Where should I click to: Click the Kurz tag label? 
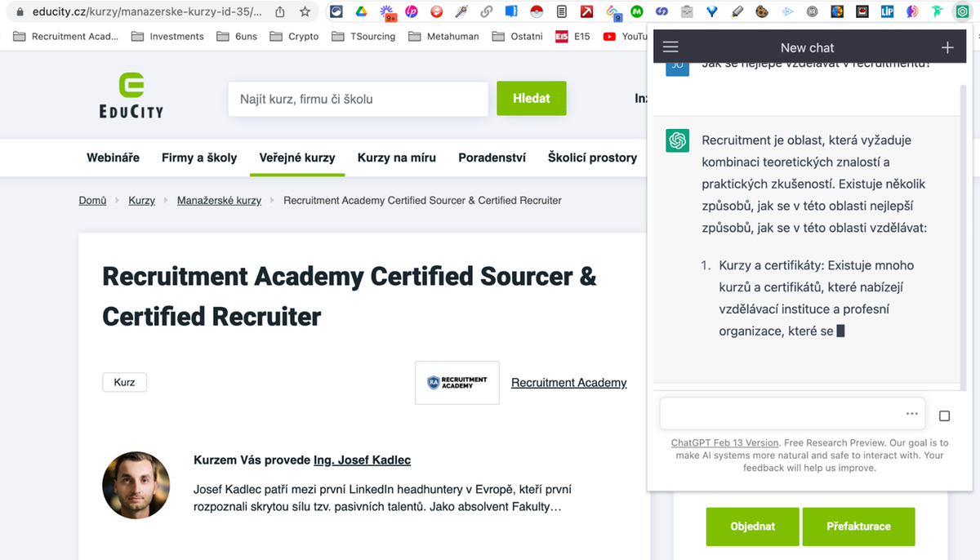(x=124, y=382)
